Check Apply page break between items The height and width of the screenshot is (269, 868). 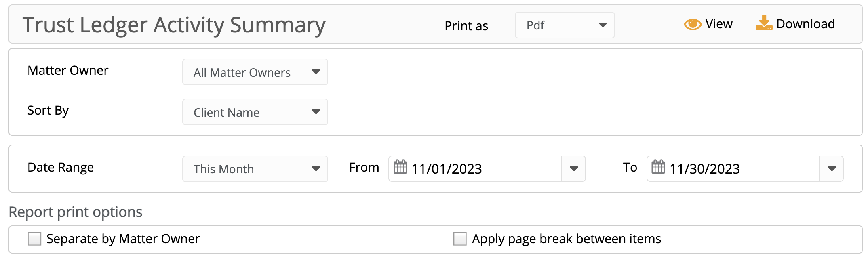click(x=460, y=239)
